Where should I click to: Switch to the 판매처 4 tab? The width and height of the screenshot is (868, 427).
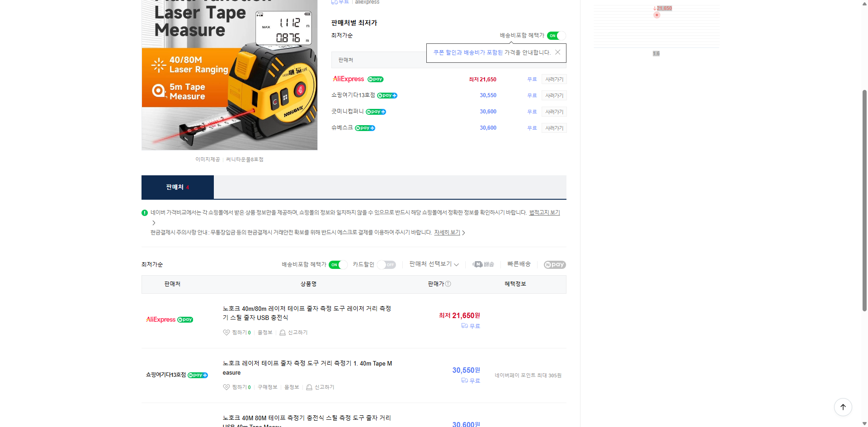point(177,187)
